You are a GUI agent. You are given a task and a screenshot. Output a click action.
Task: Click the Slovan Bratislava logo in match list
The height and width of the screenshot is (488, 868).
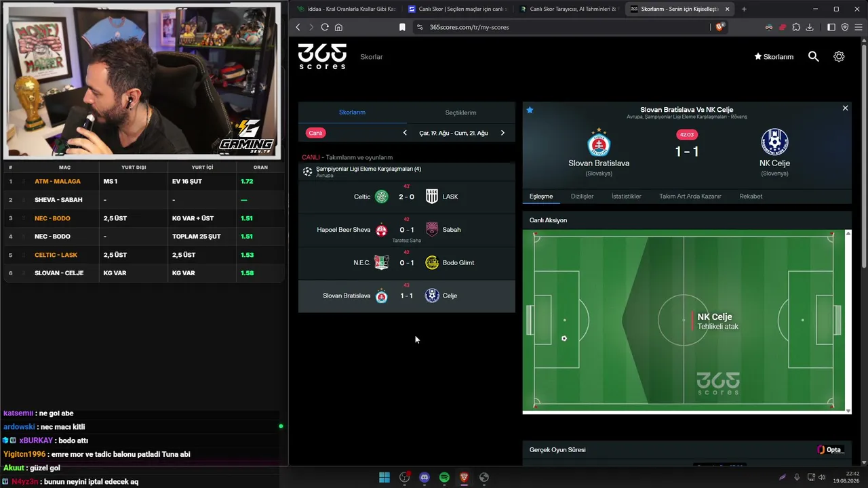[x=382, y=296]
